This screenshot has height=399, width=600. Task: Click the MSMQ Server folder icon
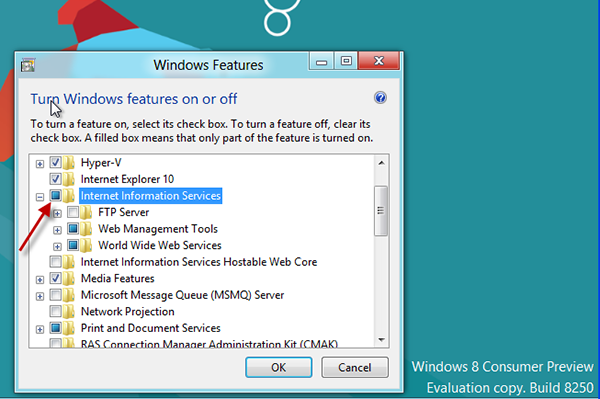69,295
